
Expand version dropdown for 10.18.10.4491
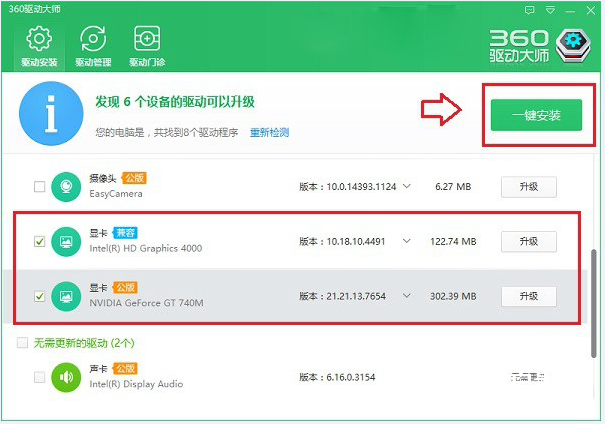[x=407, y=241]
